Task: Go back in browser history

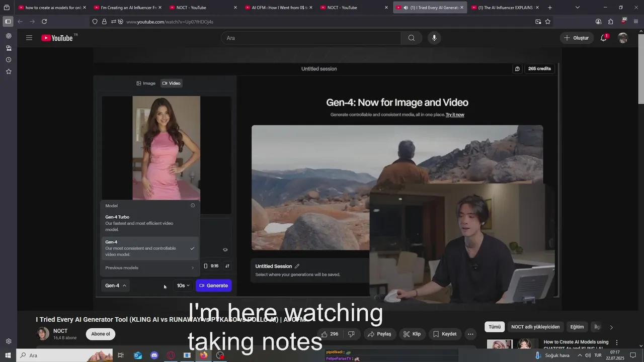Action: pyautogui.click(x=20, y=22)
